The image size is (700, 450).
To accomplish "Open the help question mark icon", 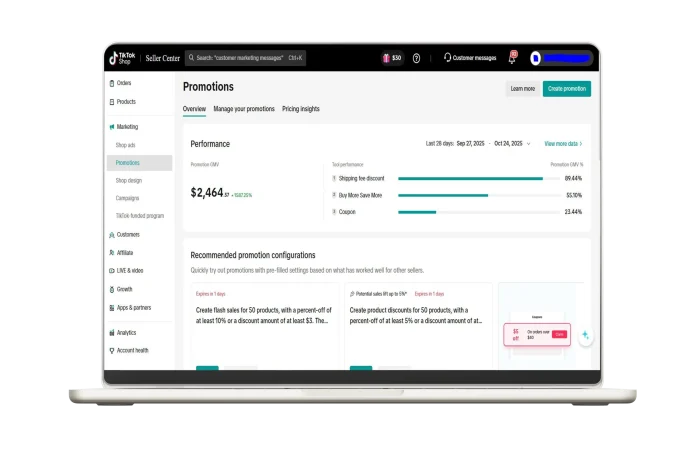I will [416, 58].
